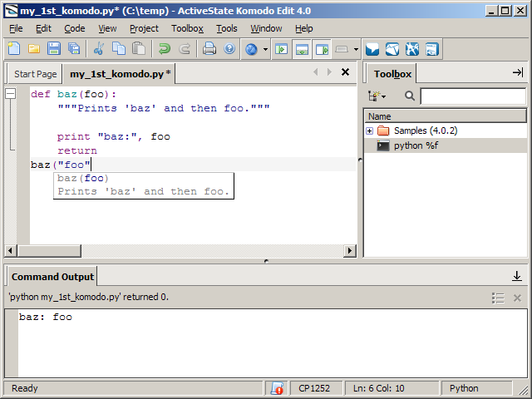
Task: Click the rightmost blue toolbar icon
Action: pyautogui.click(x=432, y=50)
